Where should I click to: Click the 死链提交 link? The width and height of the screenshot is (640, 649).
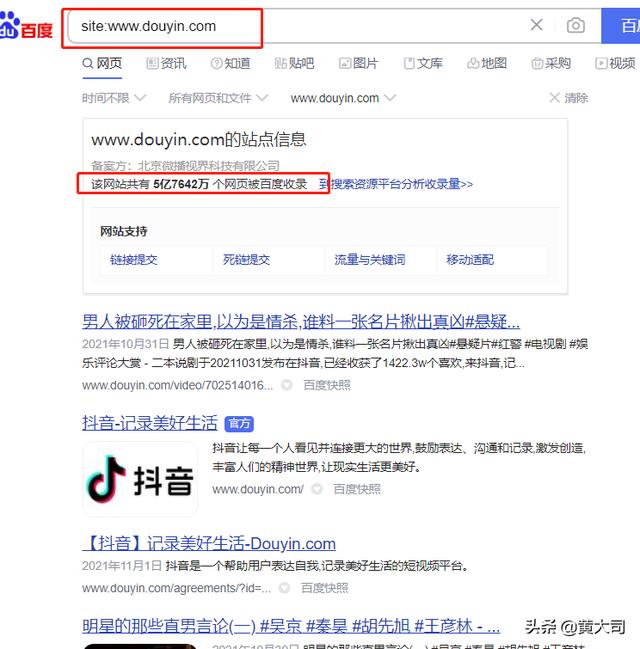pyautogui.click(x=246, y=260)
